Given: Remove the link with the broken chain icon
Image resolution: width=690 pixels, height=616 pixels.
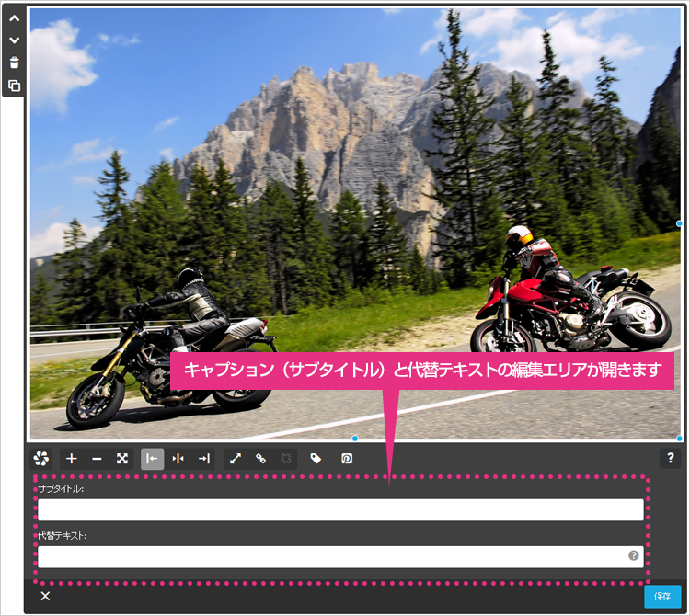Looking at the screenshot, I should [286, 459].
